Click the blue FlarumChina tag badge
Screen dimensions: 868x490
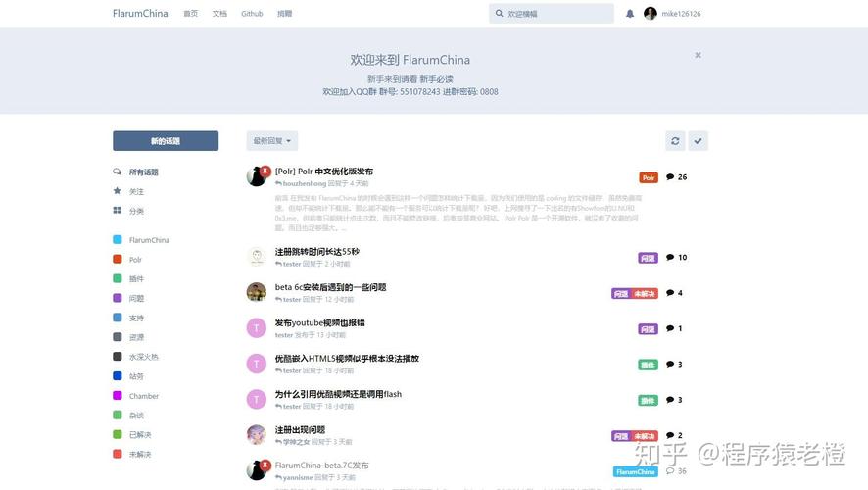tap(636, 471)
